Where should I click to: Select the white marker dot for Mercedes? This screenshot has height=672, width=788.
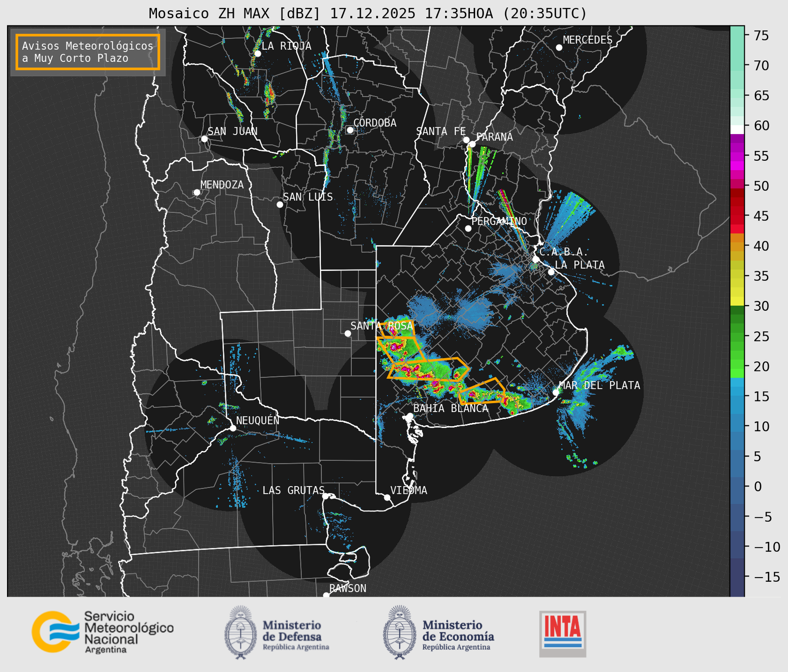559,48
